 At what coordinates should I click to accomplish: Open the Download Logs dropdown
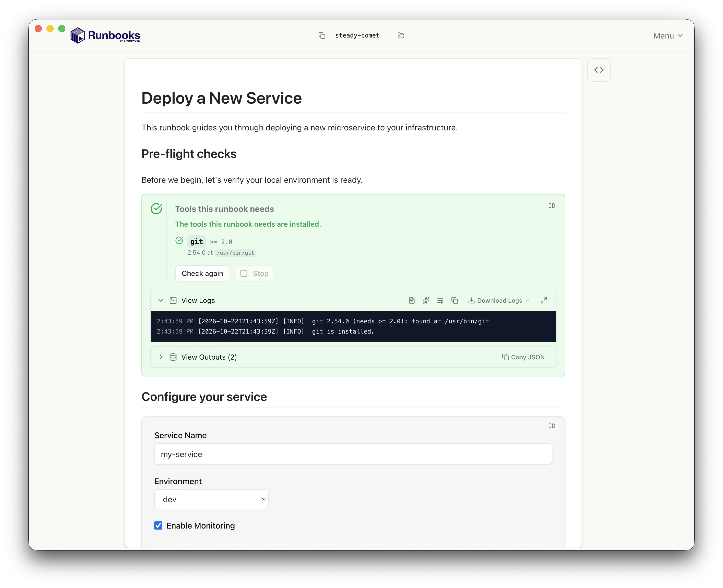(x=499, y=300)
